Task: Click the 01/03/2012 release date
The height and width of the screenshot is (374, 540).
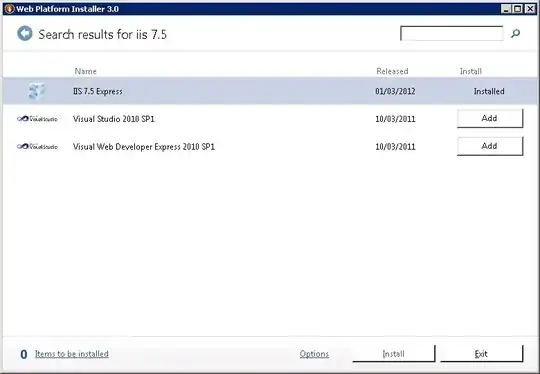Action: (395, 91)
